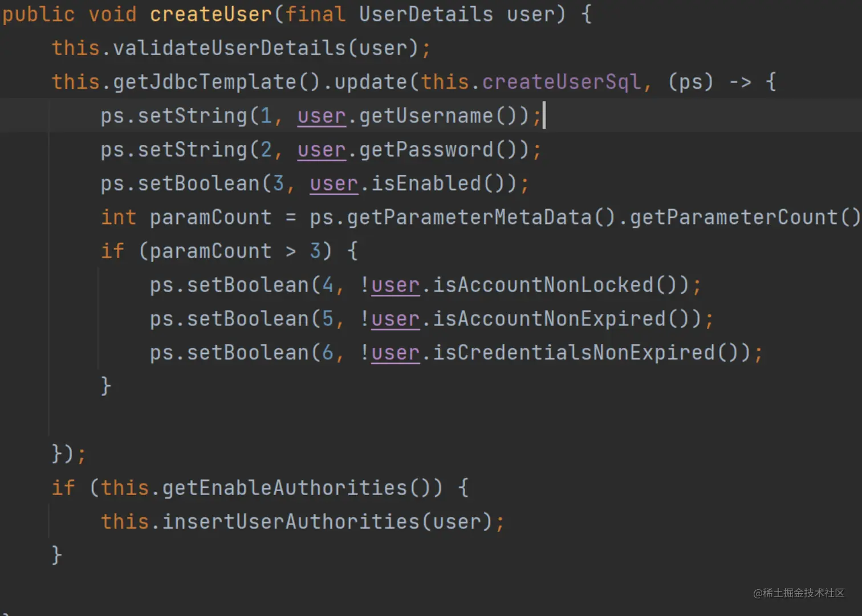Click the final keyword in the parameter list
862x616 pixels.
tap(315, 14)
